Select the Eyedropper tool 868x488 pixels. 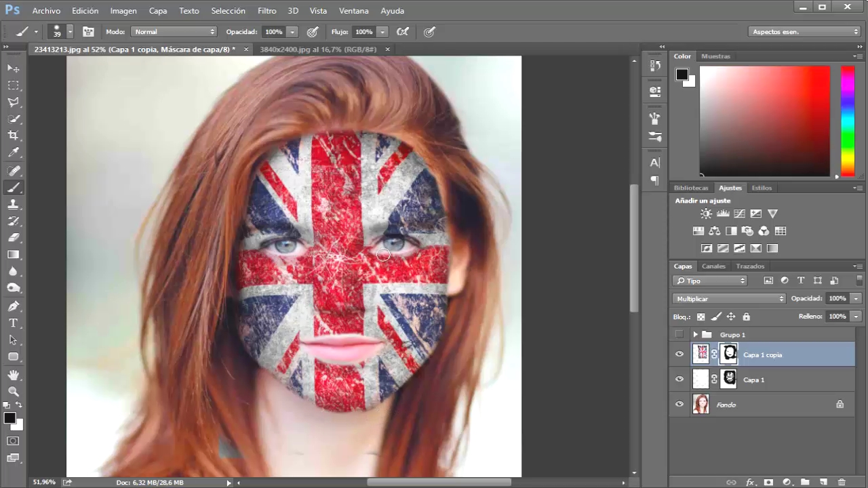14,153
